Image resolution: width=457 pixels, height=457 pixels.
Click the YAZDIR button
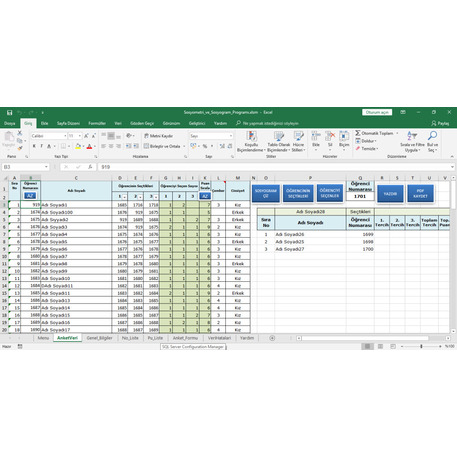click(390, 193)
